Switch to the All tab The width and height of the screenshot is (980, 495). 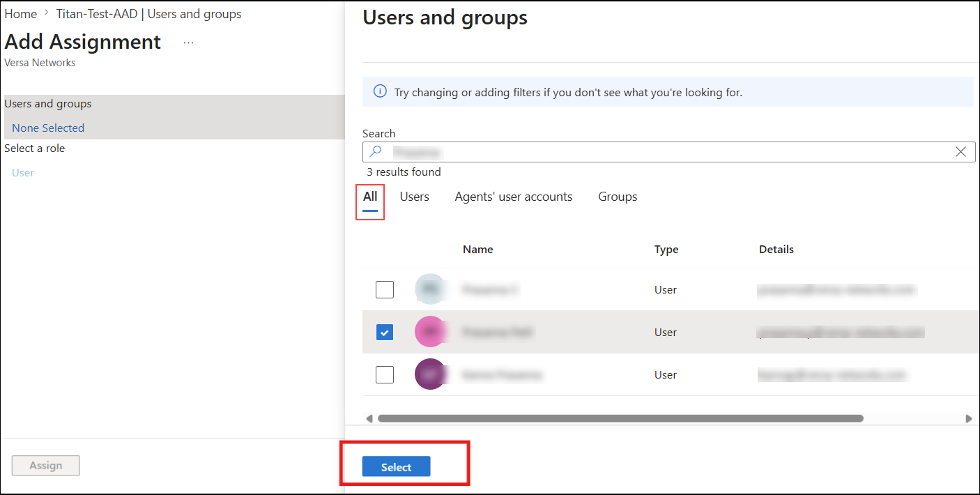tap(370, 197)
